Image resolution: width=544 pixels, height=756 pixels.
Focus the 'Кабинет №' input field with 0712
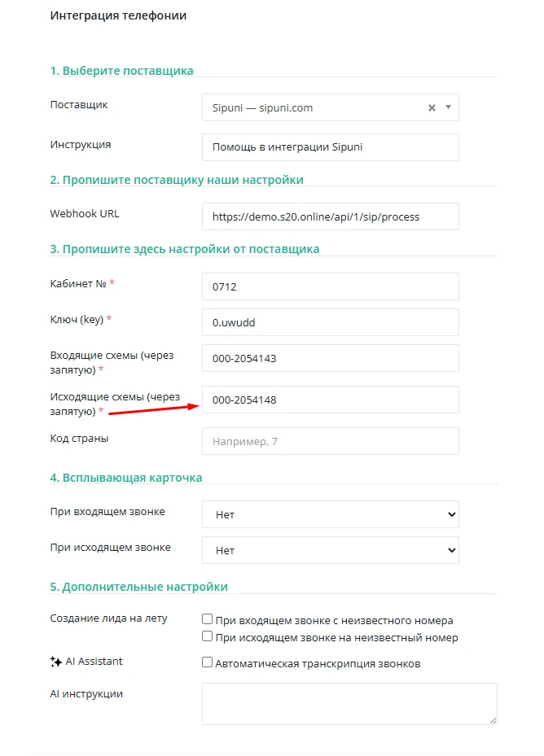(x=330, y=286)
